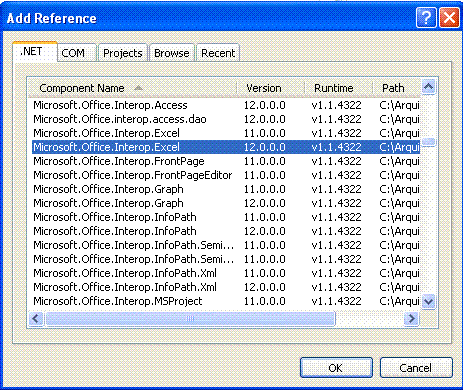This screenshot has width=463, height=390.
Task: Select highlighted Microsoft.Office.Interop.Excel 12.0.0.0 row
Action: coord(226,147)
